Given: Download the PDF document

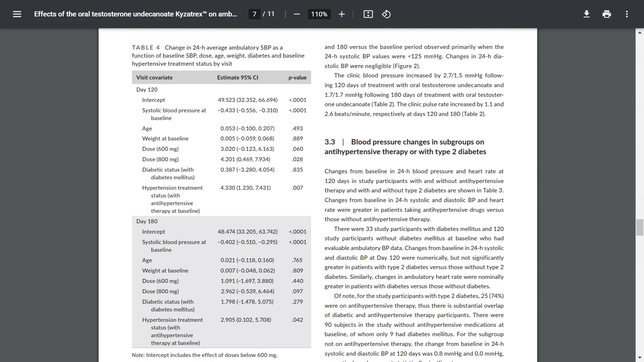Looking at the screenshot, I should click(x=586, y=14).
